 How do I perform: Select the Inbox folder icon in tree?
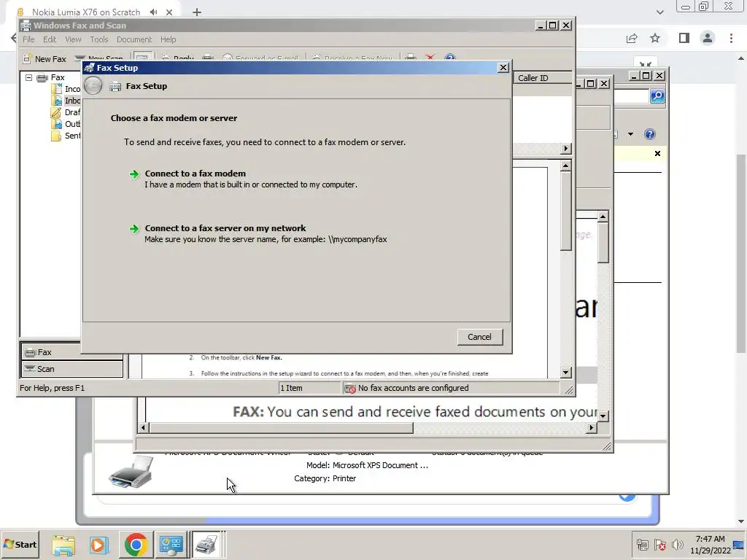click(57, 101)
